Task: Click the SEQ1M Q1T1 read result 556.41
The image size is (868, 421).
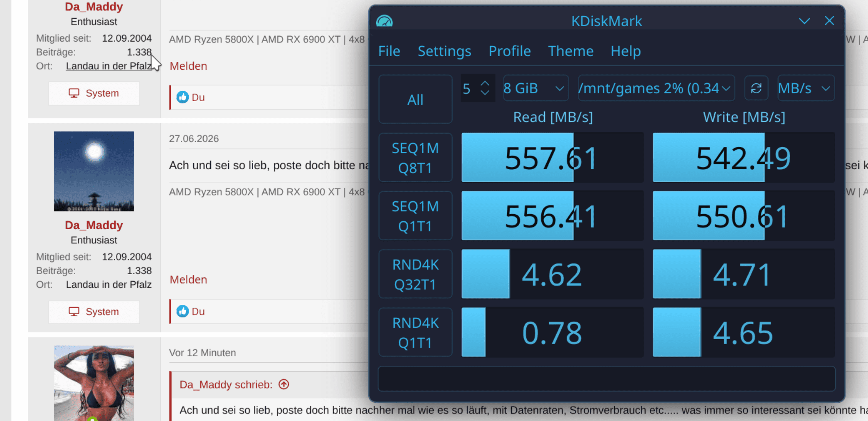Action: tap(552, 216)
